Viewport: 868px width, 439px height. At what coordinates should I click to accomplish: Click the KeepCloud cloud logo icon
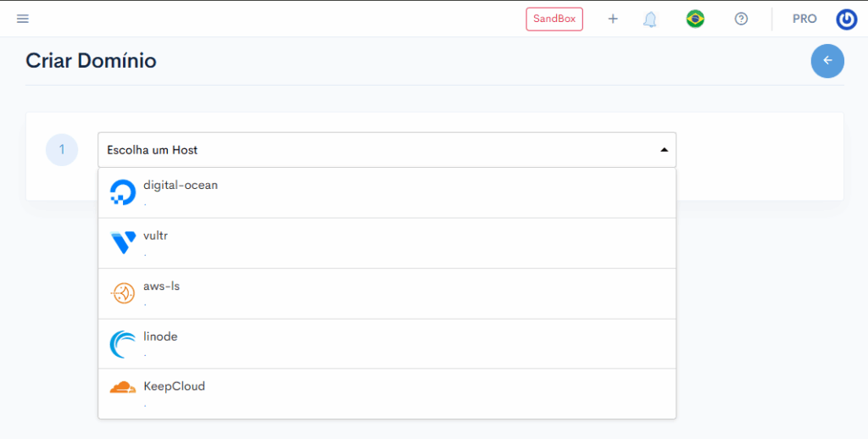[123, 387]
